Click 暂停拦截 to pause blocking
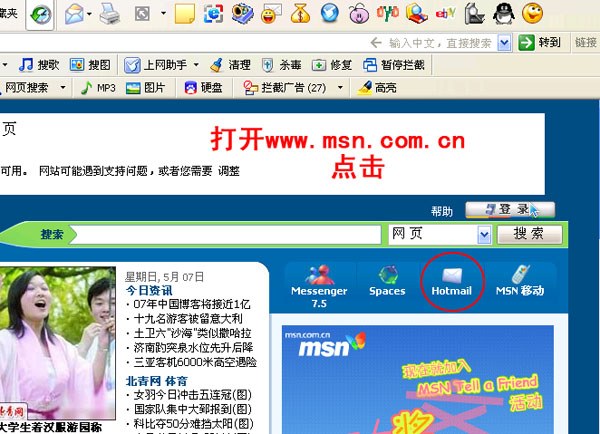Viewport: 600px width, 434px height. [x=394, y=65]
